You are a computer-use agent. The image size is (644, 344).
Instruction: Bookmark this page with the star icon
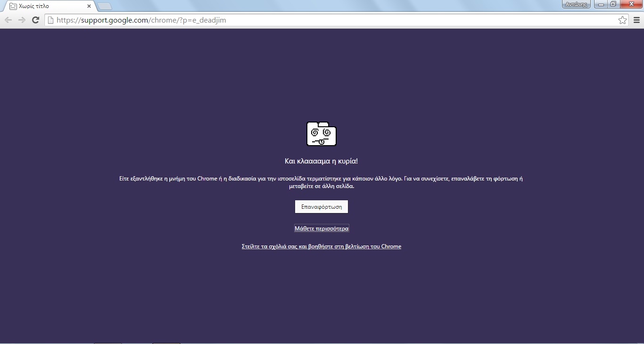tap(622, 20)
